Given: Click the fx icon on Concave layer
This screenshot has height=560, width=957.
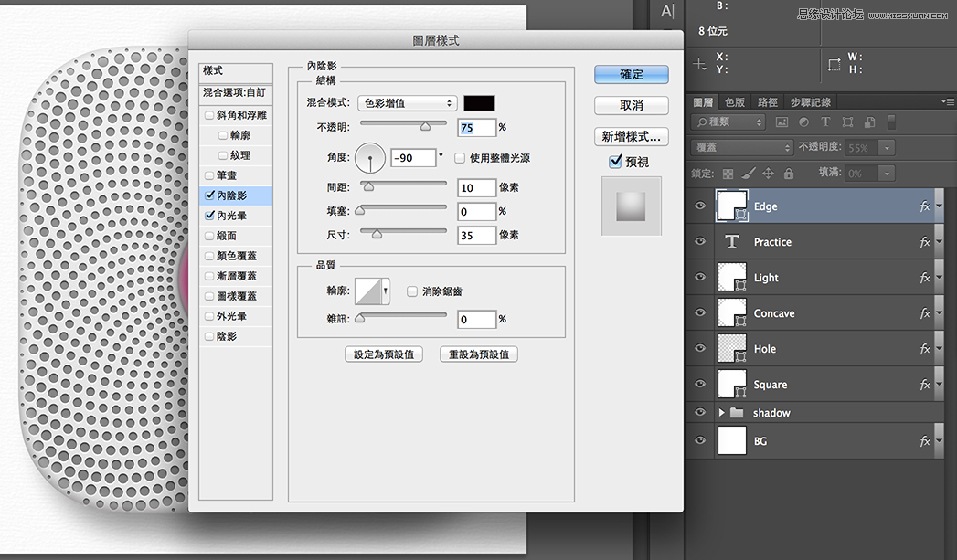Looking at the screenshot, I should click(x=925, y=313).
